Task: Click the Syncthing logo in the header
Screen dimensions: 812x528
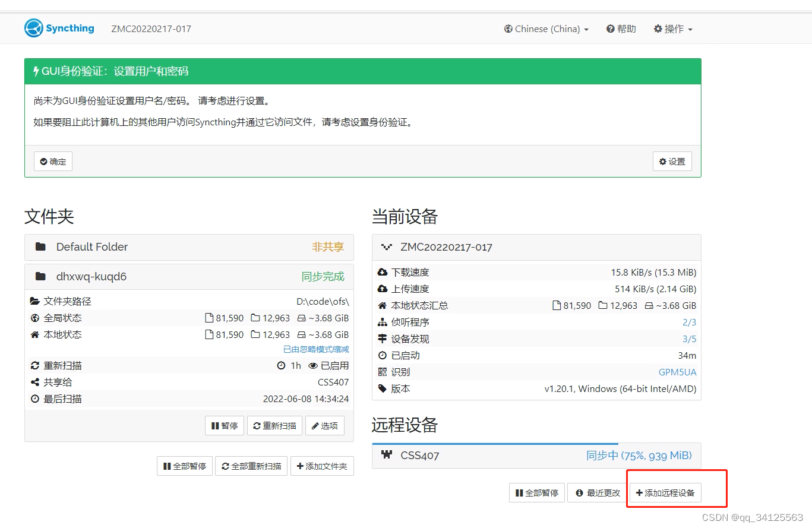Action: pos(34,28)
